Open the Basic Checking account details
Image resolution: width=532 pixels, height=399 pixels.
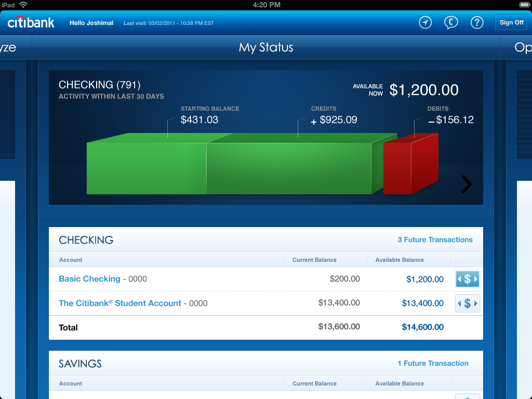[x=89, y=279]
